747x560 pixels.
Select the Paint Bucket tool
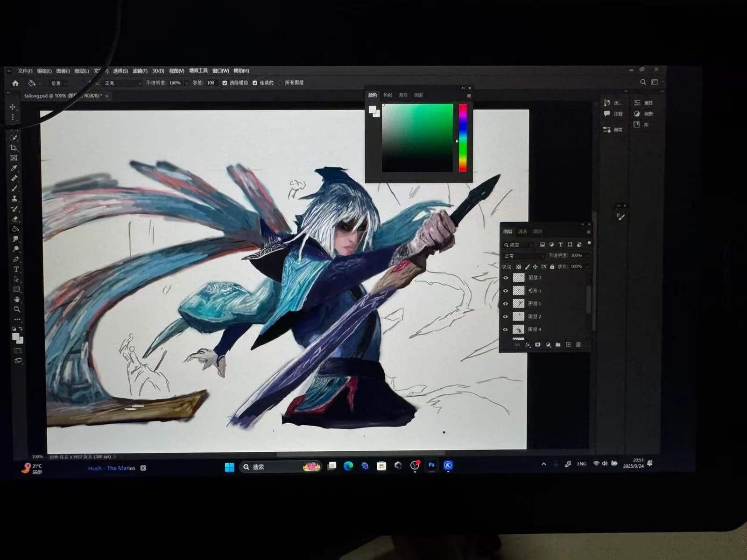pos(15,229)
